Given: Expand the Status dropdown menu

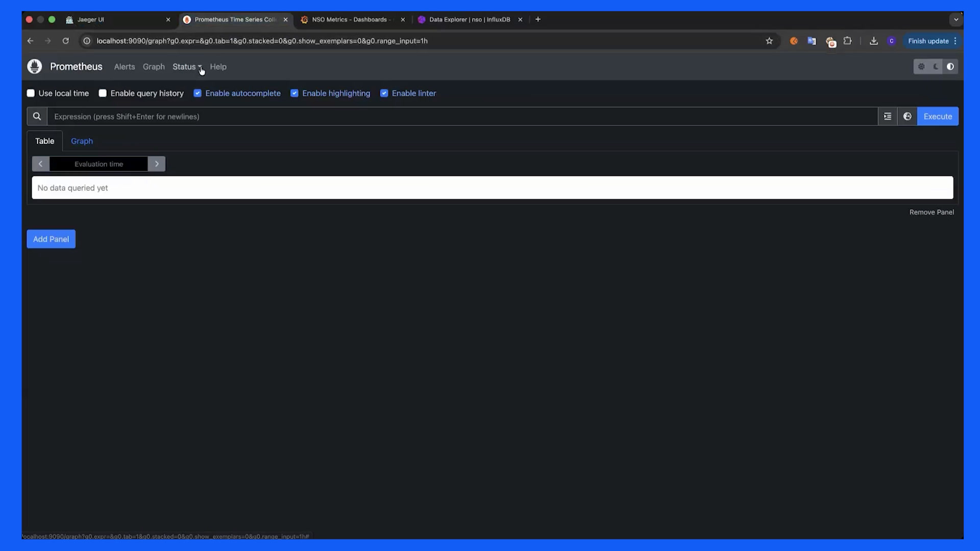Looking at the screenshot, I should 187,67.
